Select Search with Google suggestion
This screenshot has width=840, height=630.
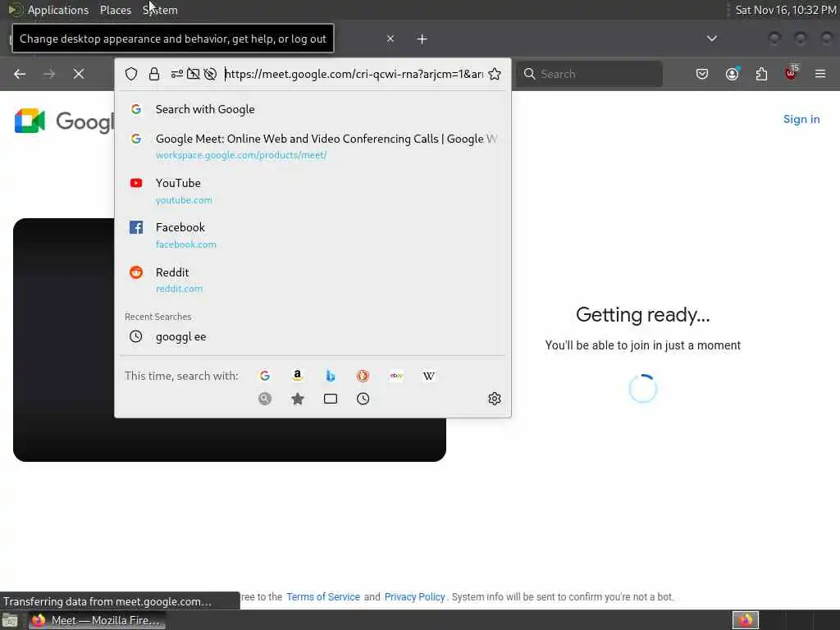pyautogui.click(x=313, y=109)
